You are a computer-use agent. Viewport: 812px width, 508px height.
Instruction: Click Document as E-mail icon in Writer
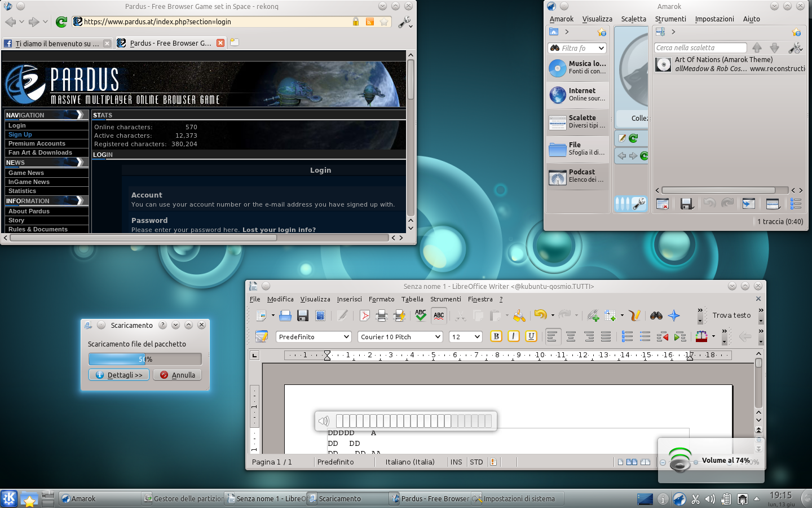click(320, 316)
